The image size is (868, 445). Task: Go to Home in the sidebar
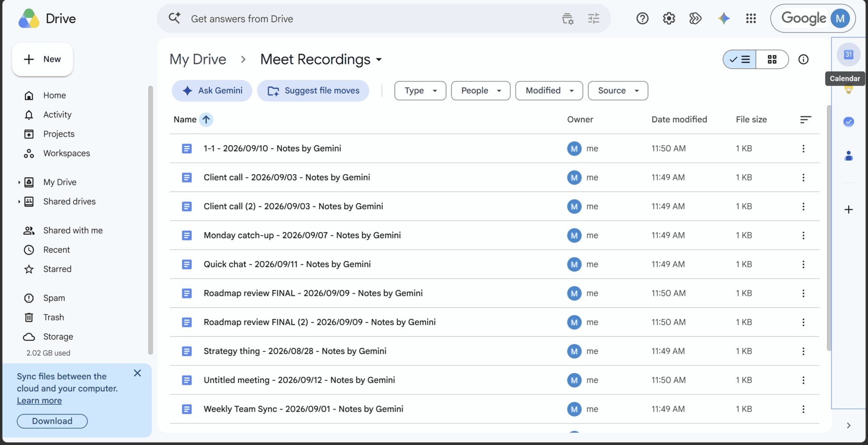[54, 95]
